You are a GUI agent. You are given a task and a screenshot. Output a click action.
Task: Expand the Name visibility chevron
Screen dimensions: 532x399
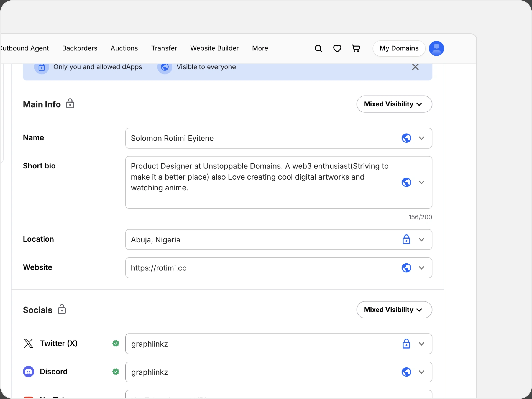(x=421, y=138)
